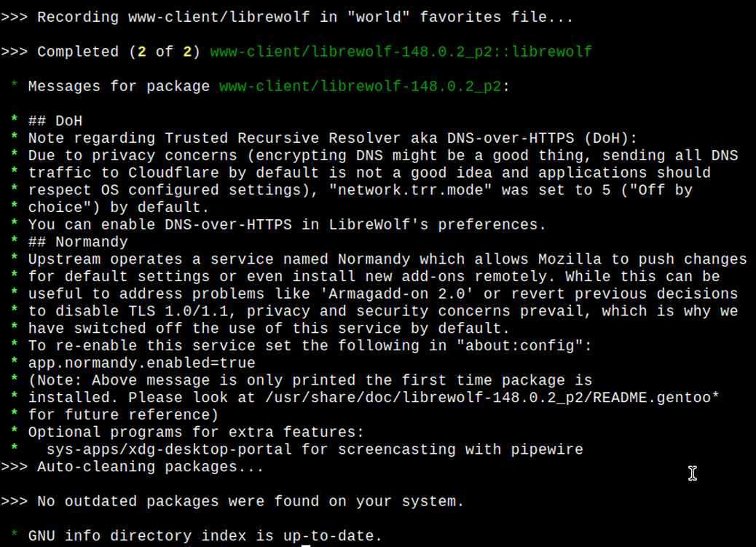Click 'Optional programs for extra features' line
This screenshot has height=547, width=756.
(196, 432)
